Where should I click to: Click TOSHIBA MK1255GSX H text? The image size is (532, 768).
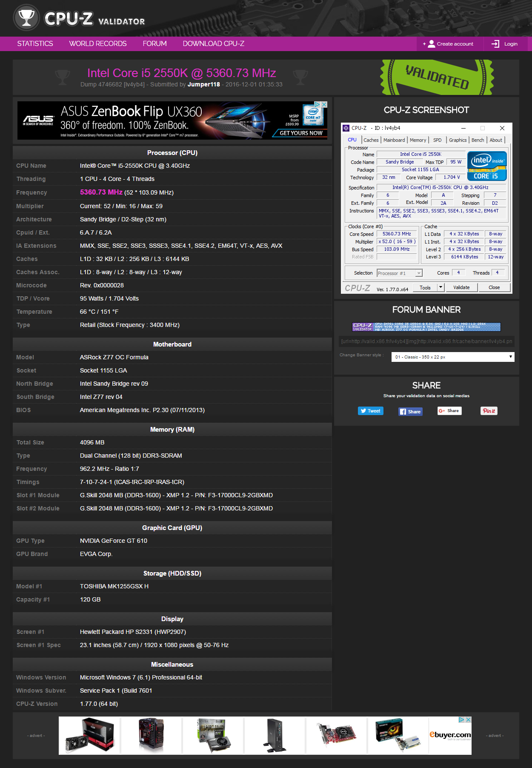click(114, 586)
